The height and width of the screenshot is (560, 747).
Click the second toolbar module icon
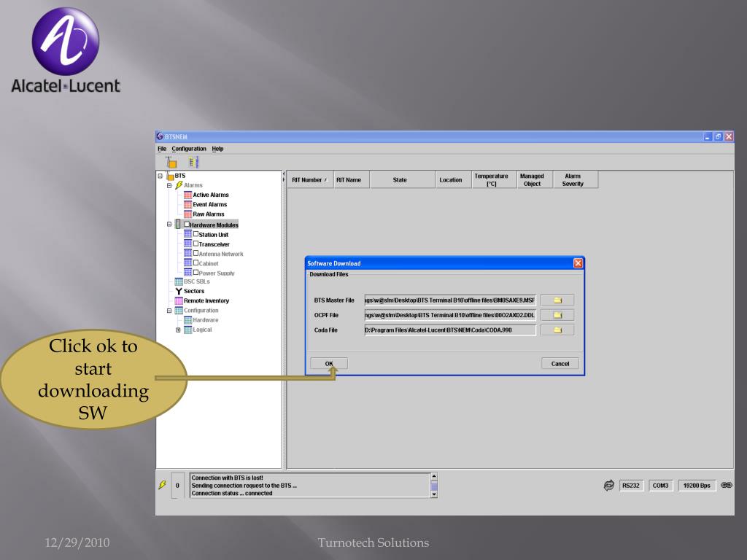coord(193,162)
